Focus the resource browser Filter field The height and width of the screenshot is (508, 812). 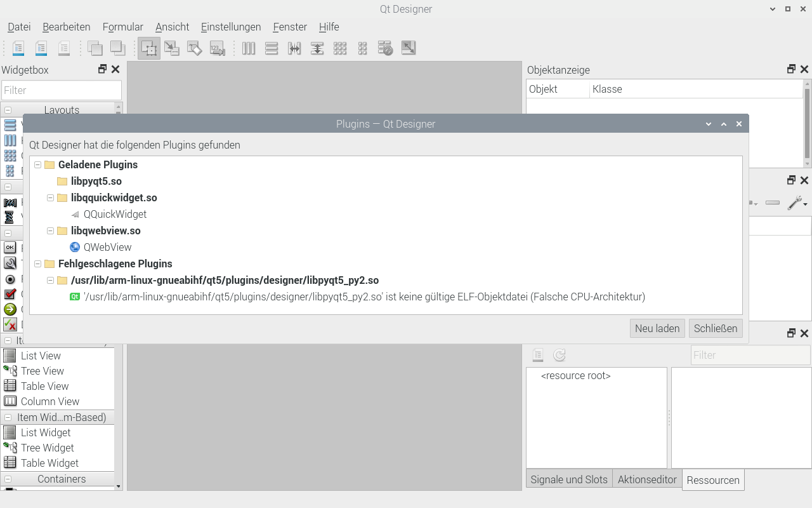click(750, 355)
